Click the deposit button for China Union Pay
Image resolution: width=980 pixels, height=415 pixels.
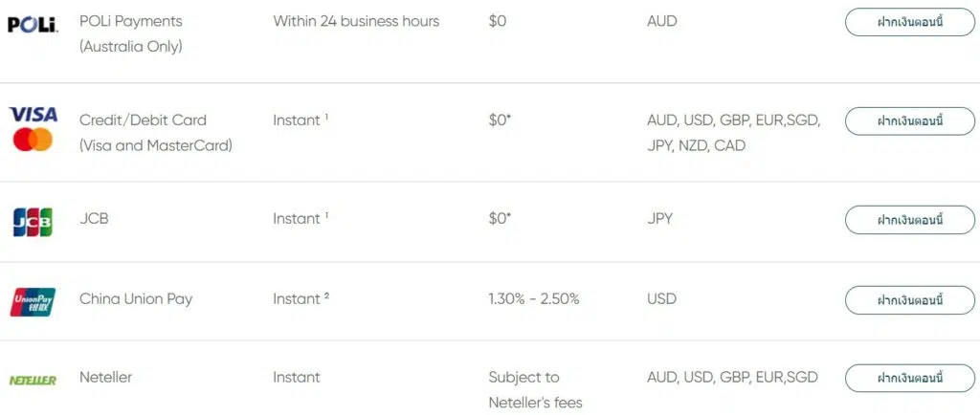909,300
